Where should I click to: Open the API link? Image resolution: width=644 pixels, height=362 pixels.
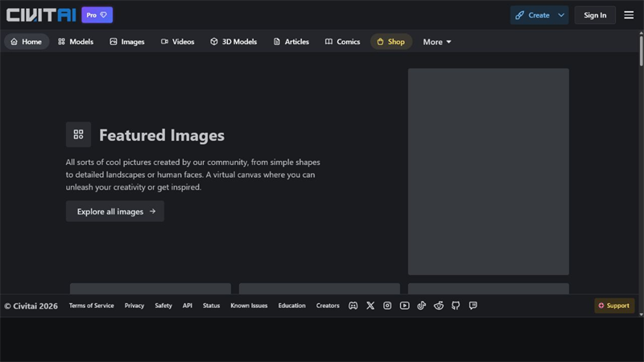(188, 306)
